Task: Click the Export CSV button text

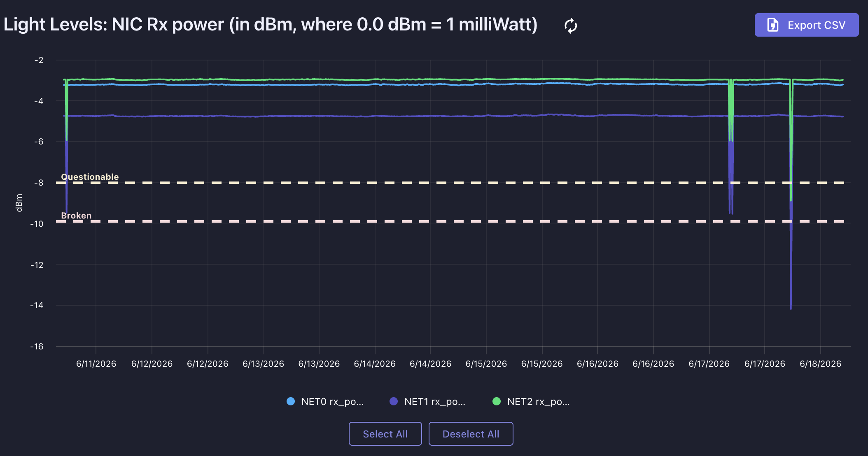Action: pyautogui.click(x=817, y=25)
